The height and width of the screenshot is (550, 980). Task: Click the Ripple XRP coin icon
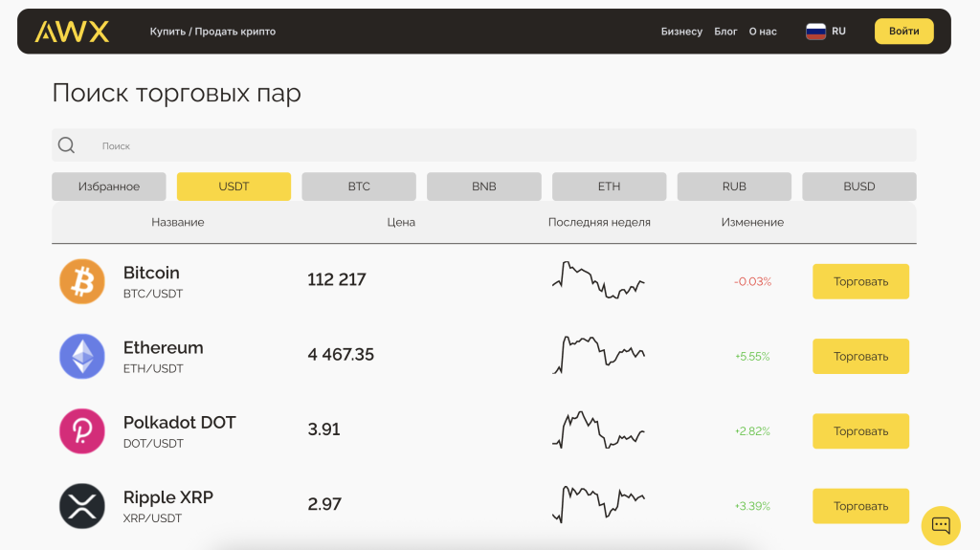click(x=82, y=506)
